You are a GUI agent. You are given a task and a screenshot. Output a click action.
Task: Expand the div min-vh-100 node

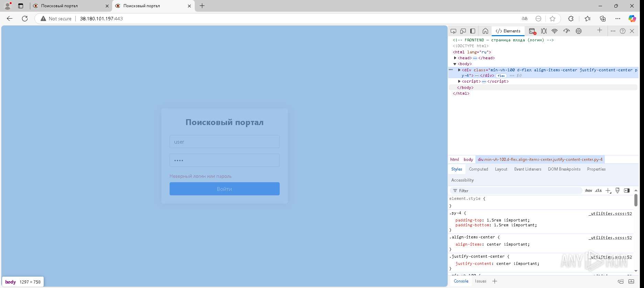[459, 70]
